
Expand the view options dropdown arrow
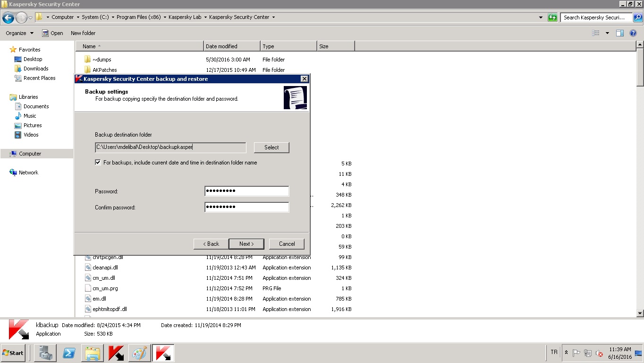click(607, 33)
